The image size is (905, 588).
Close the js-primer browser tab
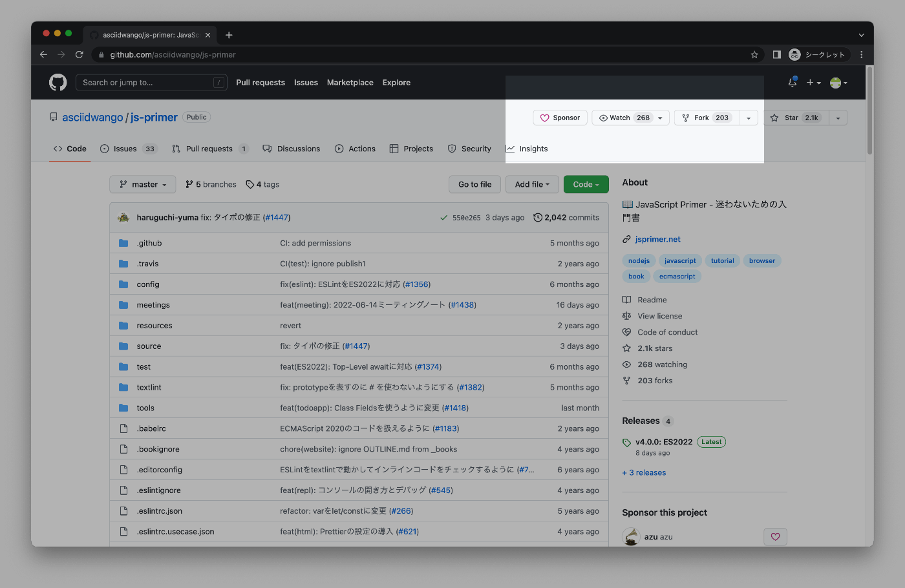[208, 35]
